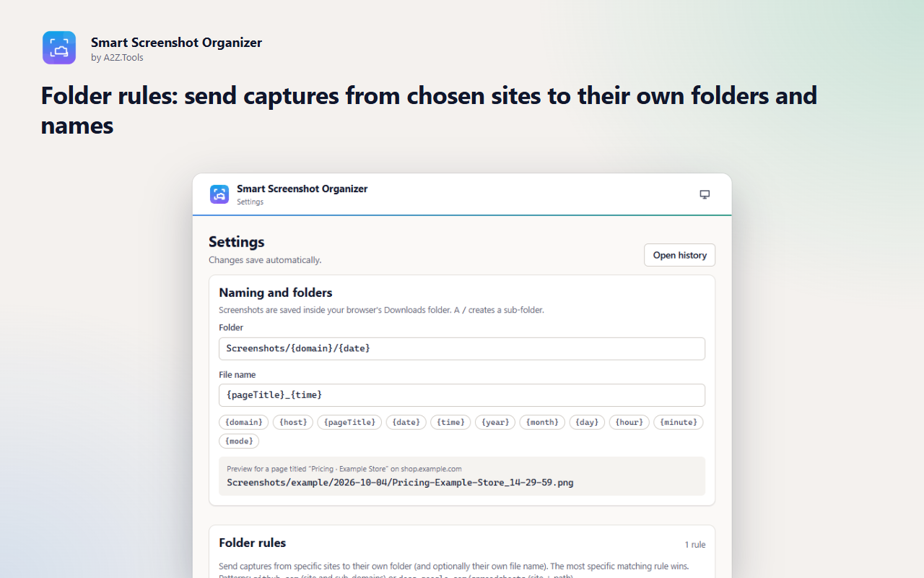Click the 'Smart Screenshot Organizer' title in page header
Viewport: 924px width, 578px height.
coord(176,43)
